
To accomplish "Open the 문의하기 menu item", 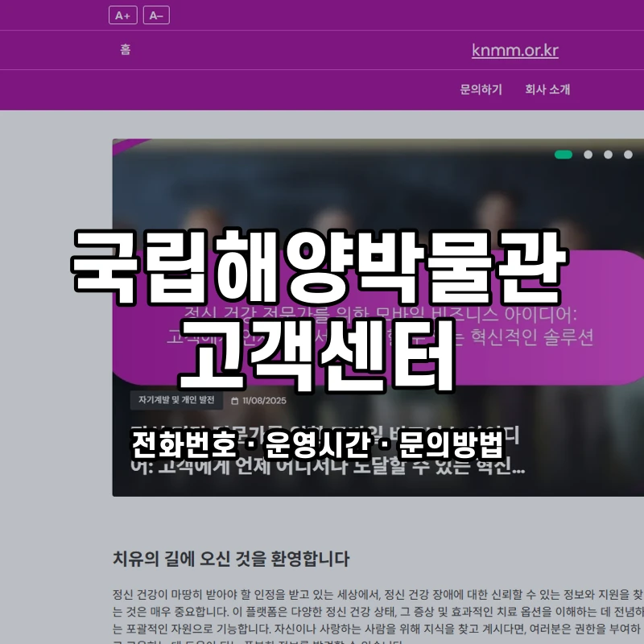I will point(481,89).
